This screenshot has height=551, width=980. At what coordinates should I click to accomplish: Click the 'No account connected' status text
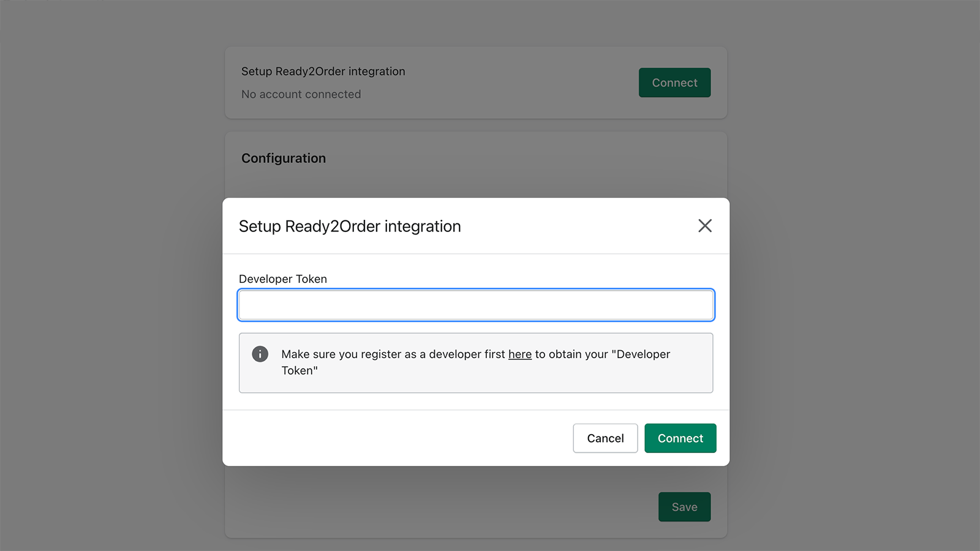(301, 94)
